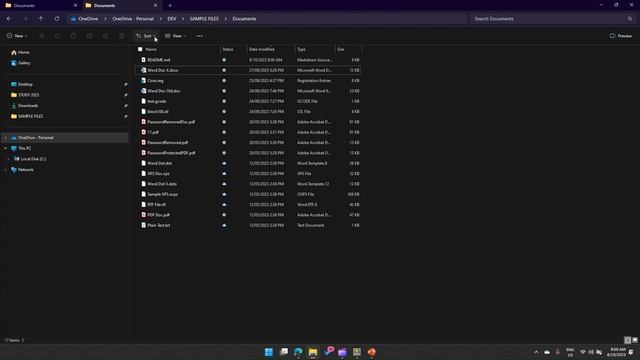Toggle the select all files checkbox
The width and height of the screenshot is (640, 360).
pos(140,49)
